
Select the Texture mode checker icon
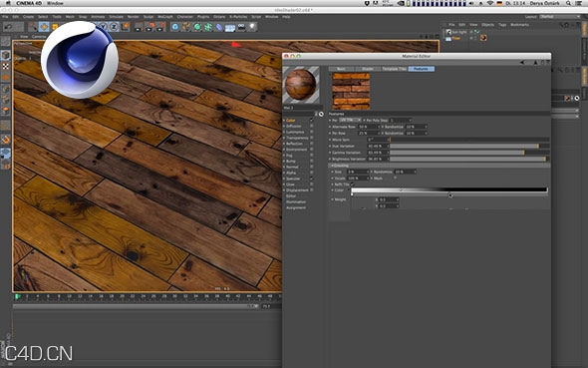pos(6,67)
